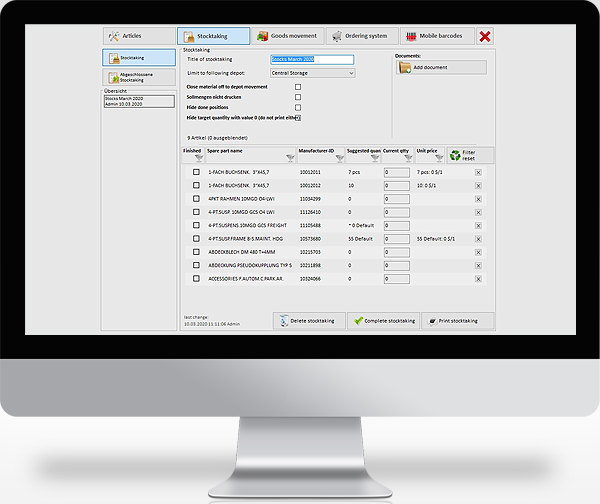Click the Add document folder icon
Image resolution: width=600 pixels, height=504 pixels.
tap(406, 67)
